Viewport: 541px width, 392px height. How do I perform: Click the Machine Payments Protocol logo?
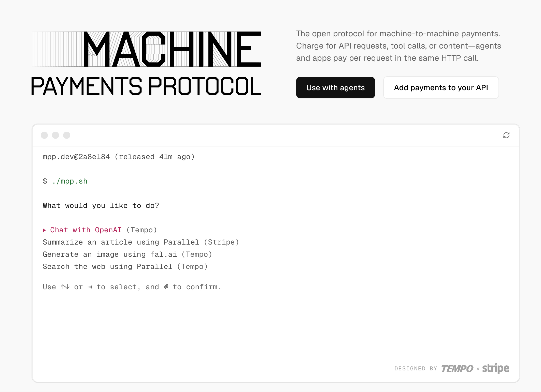pos(146,64)
